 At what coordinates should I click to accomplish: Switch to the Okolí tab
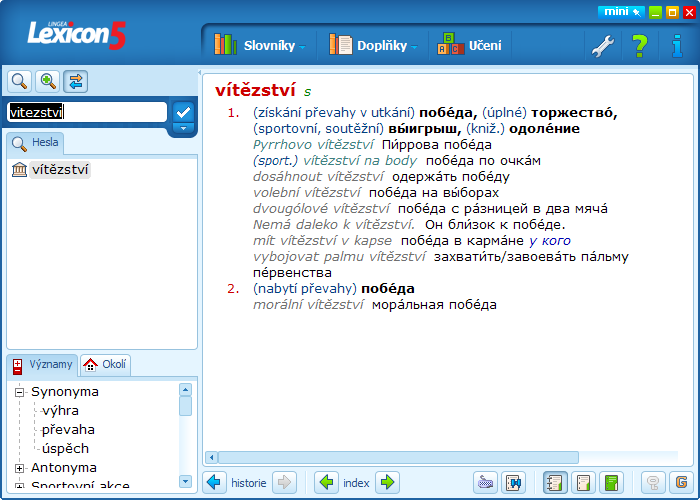(x=106, y=365)
